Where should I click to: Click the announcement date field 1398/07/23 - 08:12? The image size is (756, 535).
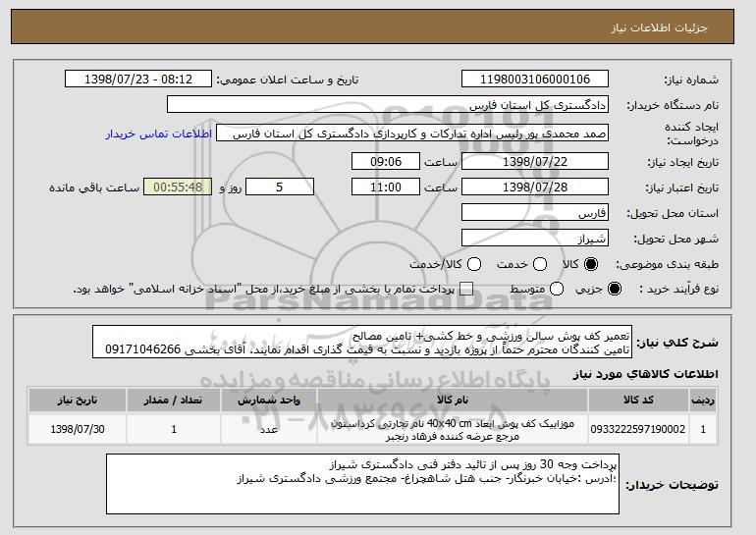pos(138,80)
